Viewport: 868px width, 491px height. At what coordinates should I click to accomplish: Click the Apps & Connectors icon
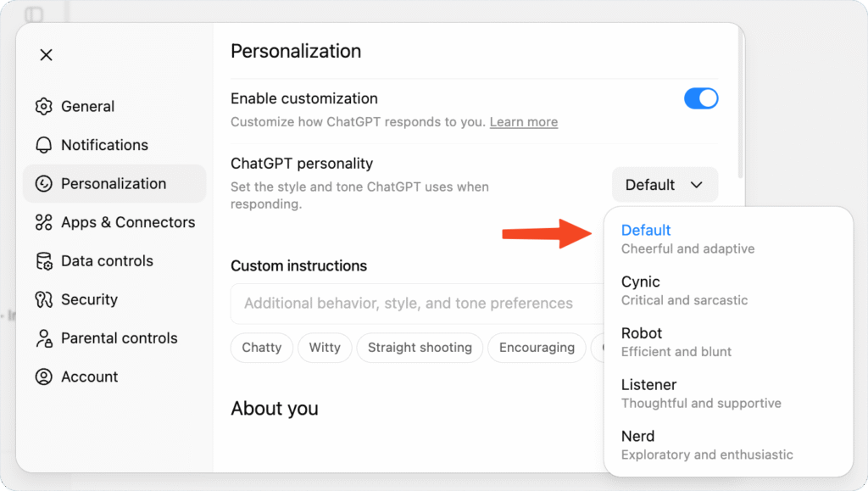point(44,222)
